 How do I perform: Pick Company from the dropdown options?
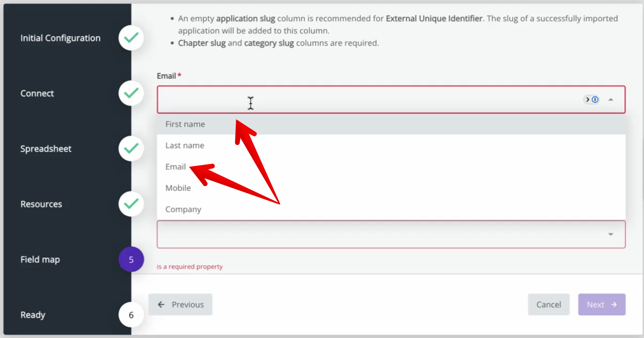183,210
